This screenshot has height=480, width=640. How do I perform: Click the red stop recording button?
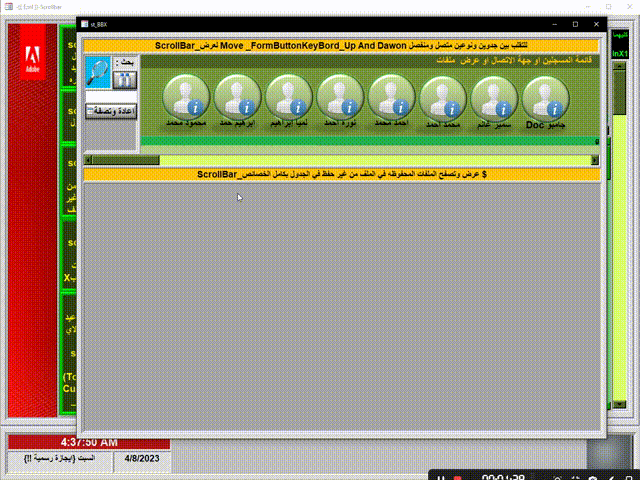tap(457, 477)
